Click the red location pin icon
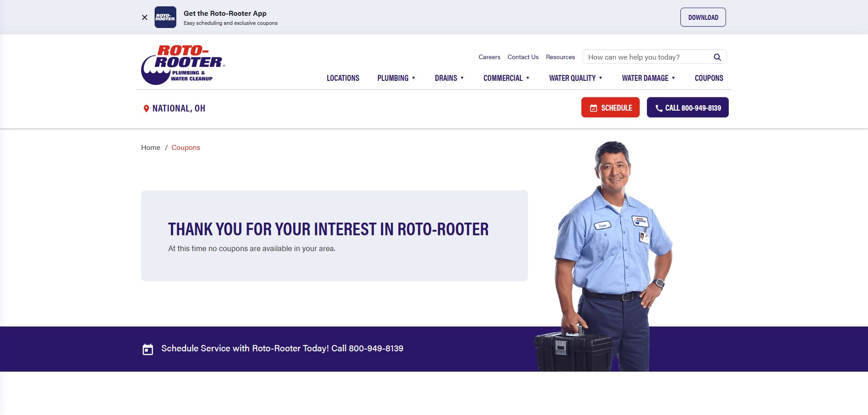The height and width of the screenshot is (415, 868). click(146, 108)
